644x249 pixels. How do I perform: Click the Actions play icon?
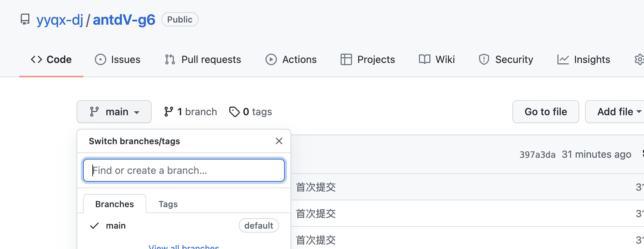(271, 59)
